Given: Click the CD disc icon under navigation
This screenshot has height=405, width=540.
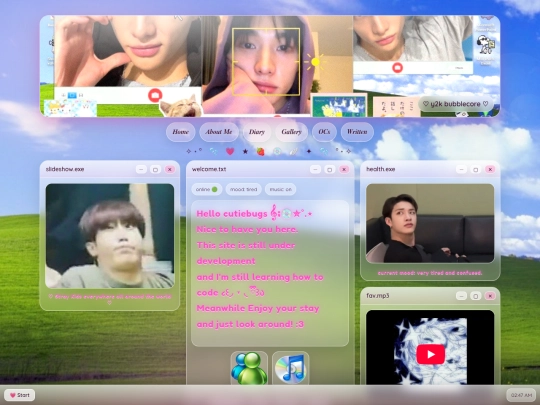Looking at the screenshot, I should click(x=277, y=151).
